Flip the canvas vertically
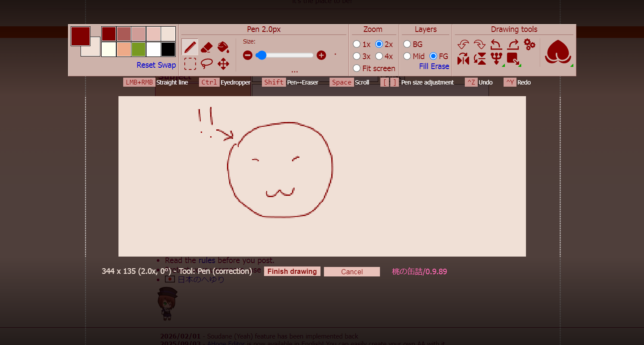The image size is (644, 345). 480,59
